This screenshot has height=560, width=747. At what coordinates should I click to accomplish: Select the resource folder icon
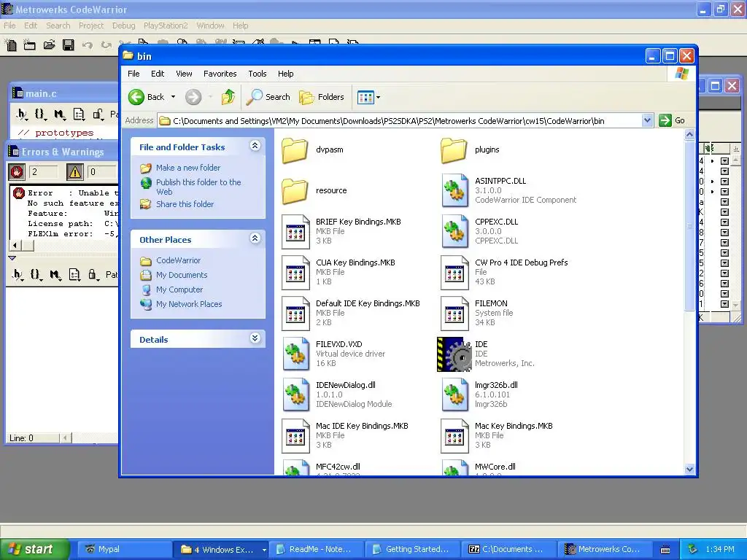(x=295, y=190)
